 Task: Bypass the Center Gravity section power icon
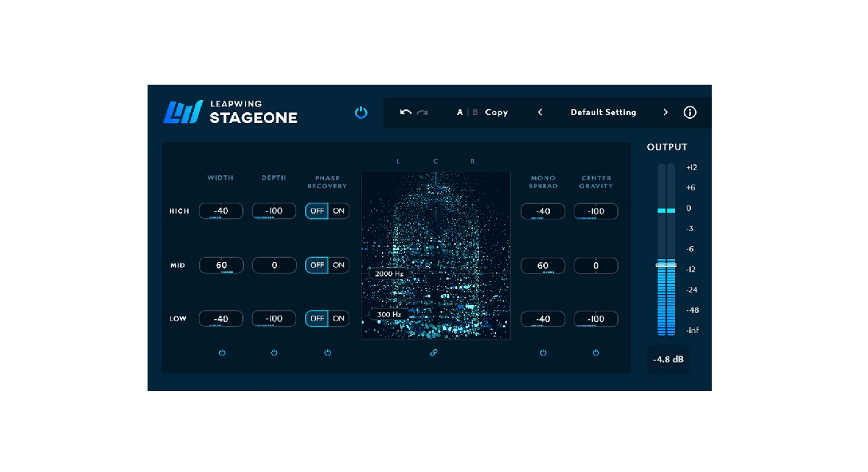coord(595,353)
